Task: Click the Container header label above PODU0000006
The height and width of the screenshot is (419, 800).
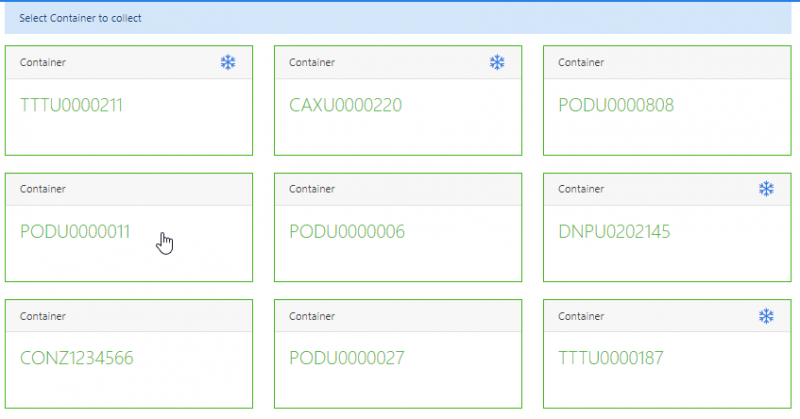Action: coord(311,189)
